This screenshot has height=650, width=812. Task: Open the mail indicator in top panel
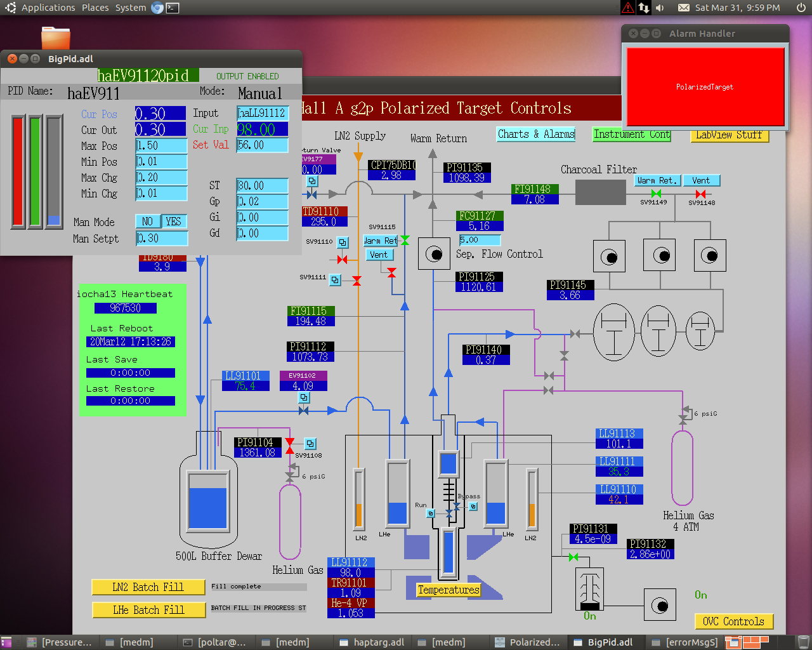683,8
